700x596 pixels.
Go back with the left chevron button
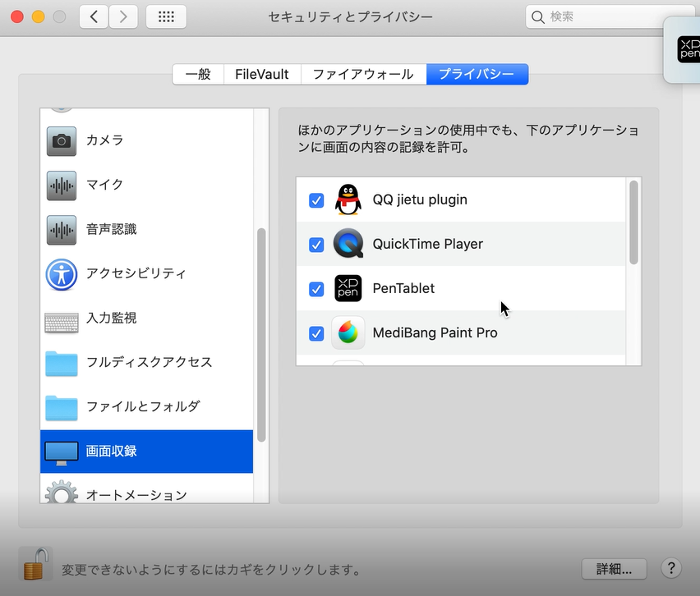pos(94,17)
